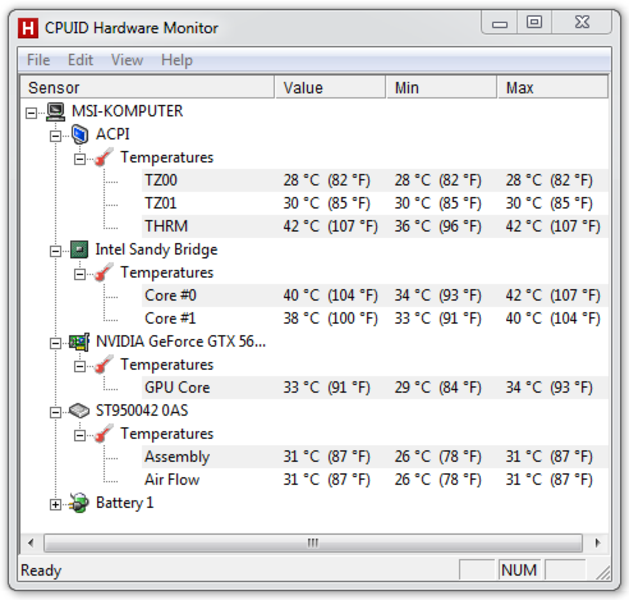Open the Edit menu
Image resolution: width=629 pixels, height=600 pixels.
pyautogui.click(x=80, y=60)
